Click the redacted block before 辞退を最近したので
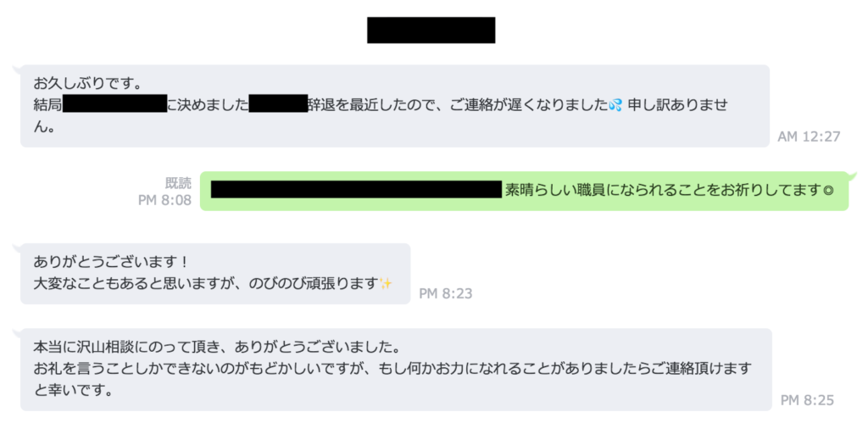Screen dimensions: 868x429 point(278,103)
